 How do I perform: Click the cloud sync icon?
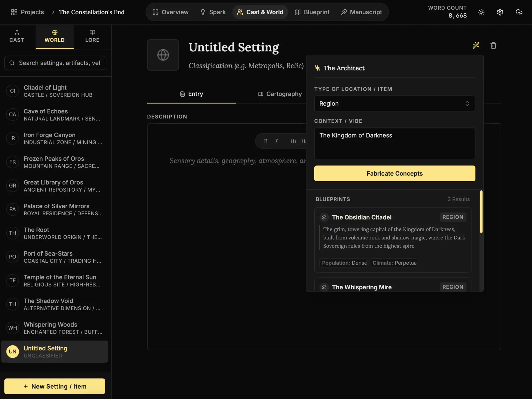pyautogui.click(x=519, y=12)
